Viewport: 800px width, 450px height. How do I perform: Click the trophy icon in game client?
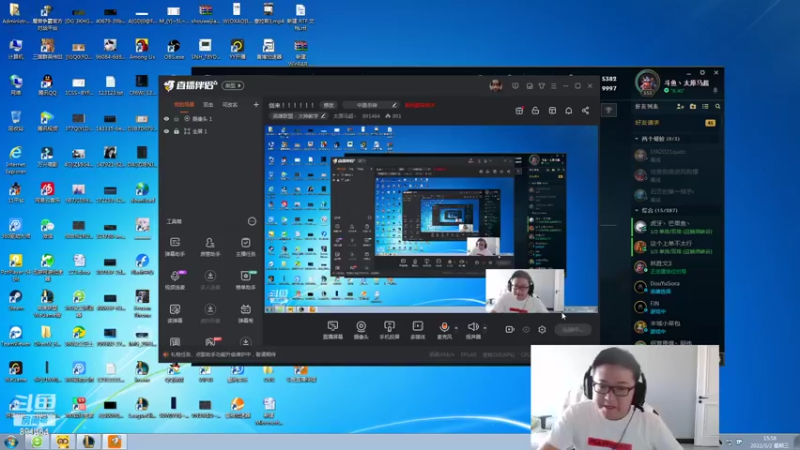609,110
